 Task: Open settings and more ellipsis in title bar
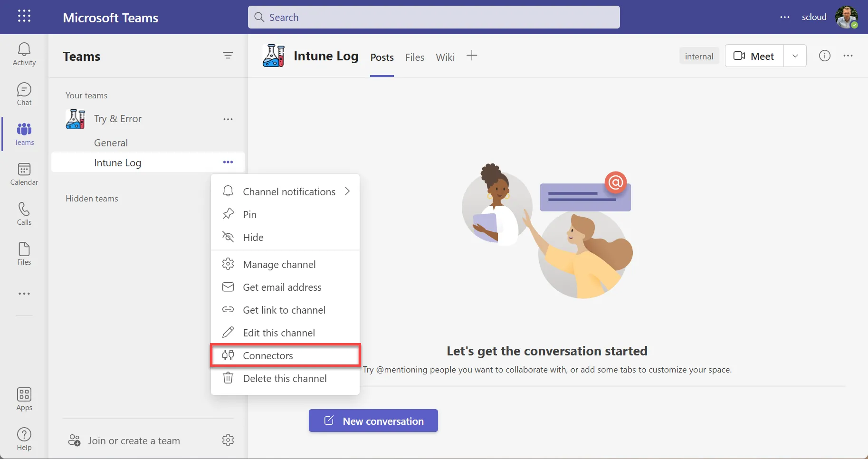[x=785, y=17]
